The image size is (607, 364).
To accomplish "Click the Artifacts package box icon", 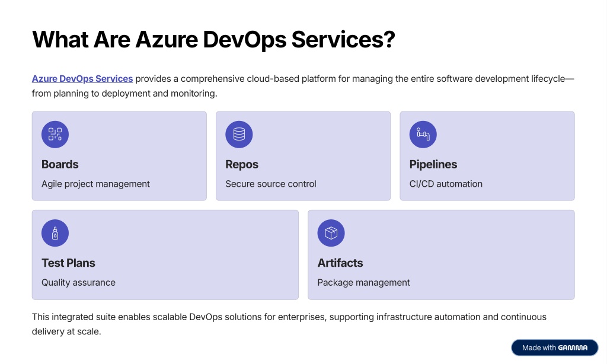I will 331,233.
